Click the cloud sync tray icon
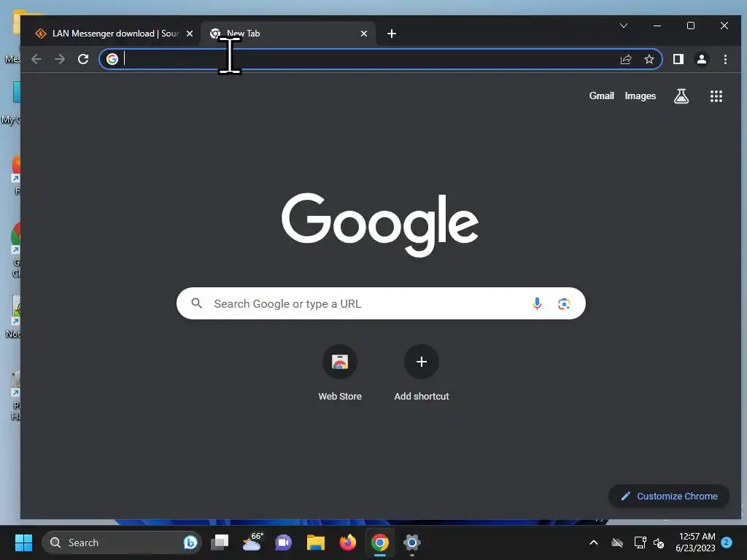Viewport: 747px width, 560px height. point(617,542)
